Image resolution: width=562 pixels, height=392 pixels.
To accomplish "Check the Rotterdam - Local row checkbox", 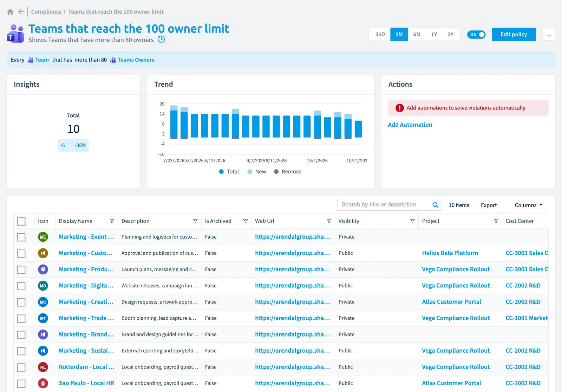I will tap(21, 367).
